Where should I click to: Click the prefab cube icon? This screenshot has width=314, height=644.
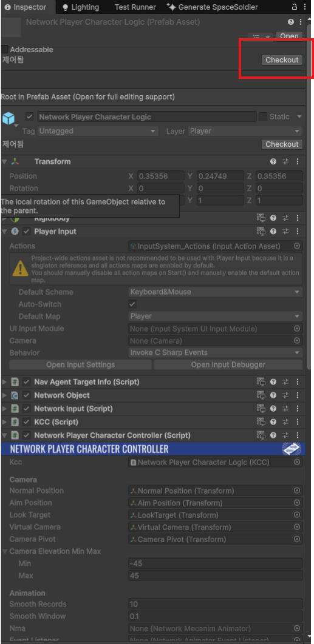(9, 118)
